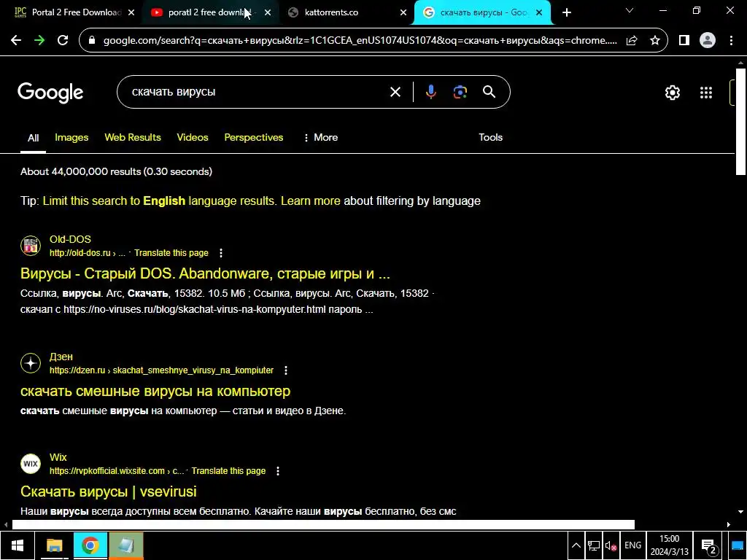Reload the current page
The image size is (747, 560).
(63, 41)
